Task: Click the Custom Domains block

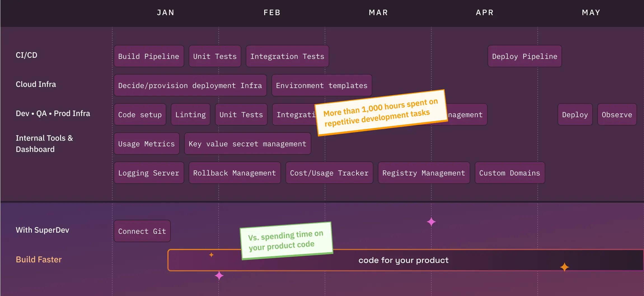Action: click(x=510, y=173)
